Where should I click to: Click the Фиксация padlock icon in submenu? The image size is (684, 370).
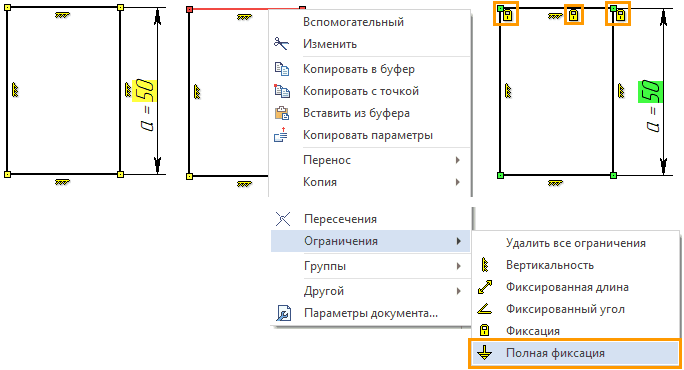click(484, 330)
